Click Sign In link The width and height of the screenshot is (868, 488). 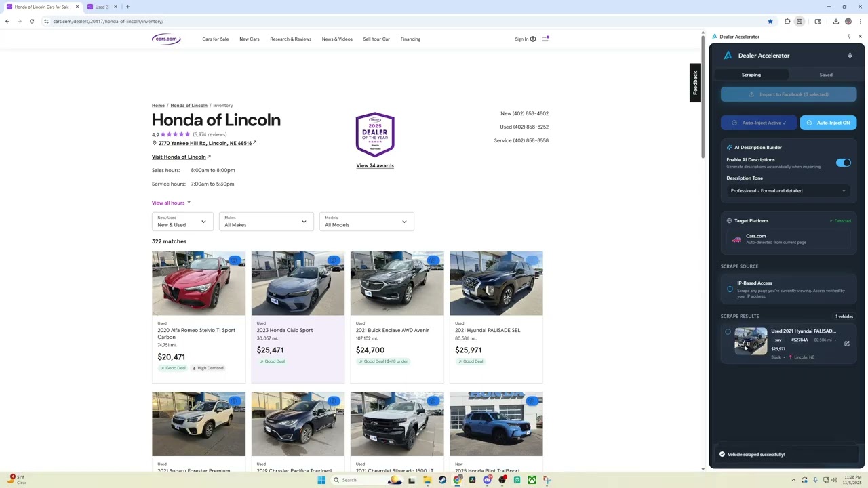click(525, 39)
